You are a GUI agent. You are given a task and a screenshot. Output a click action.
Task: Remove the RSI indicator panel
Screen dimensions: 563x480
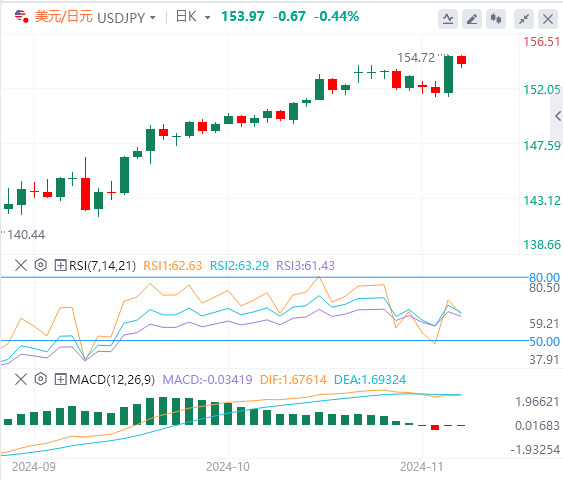(21, 265)
